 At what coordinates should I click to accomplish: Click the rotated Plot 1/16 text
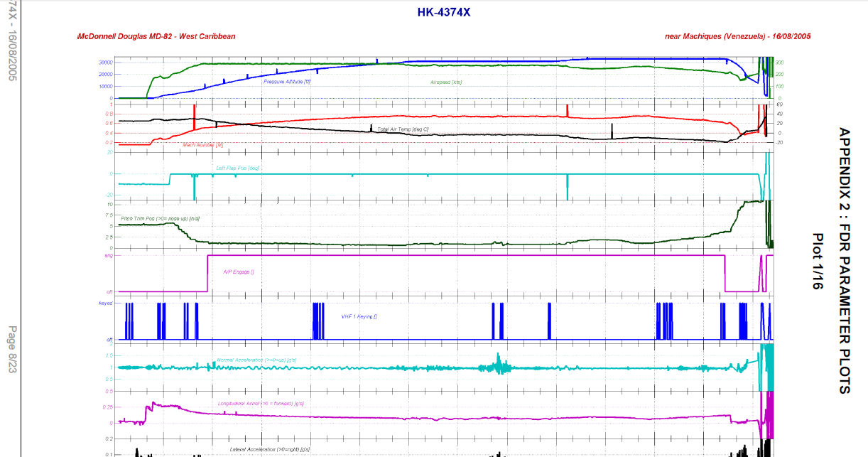tap(817, 261)
